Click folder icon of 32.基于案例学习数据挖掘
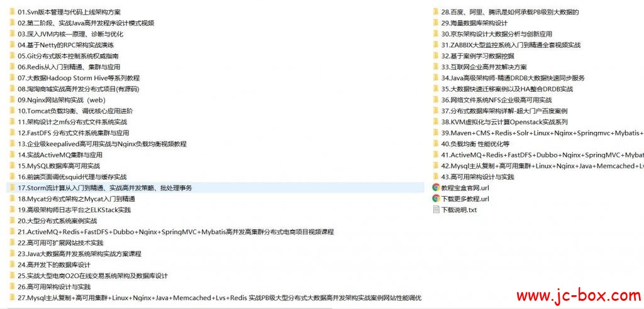 [436, 56]
